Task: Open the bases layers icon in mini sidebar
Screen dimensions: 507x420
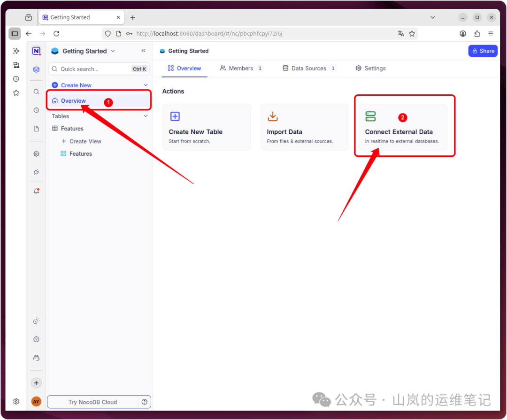Action: [x=36, y=69]
